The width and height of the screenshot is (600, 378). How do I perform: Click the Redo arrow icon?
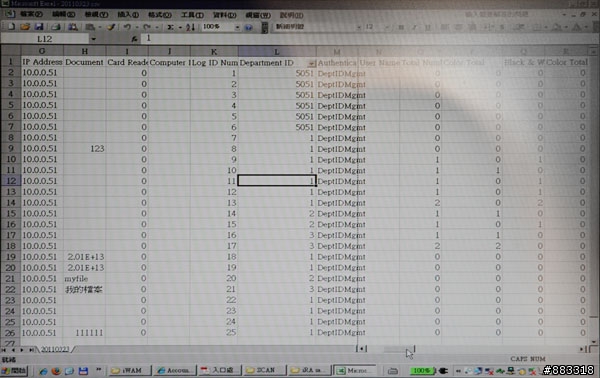point(147,27)
